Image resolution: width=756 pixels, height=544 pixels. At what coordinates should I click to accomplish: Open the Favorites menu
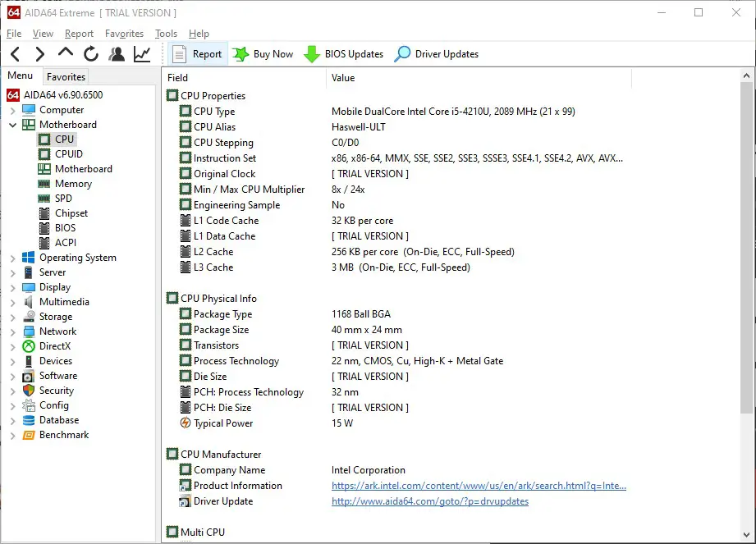pos(125,34)
